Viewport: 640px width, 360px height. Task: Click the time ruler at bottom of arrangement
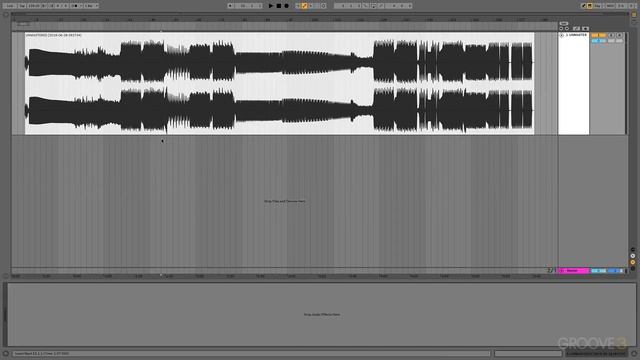click(x=284, y=276)
